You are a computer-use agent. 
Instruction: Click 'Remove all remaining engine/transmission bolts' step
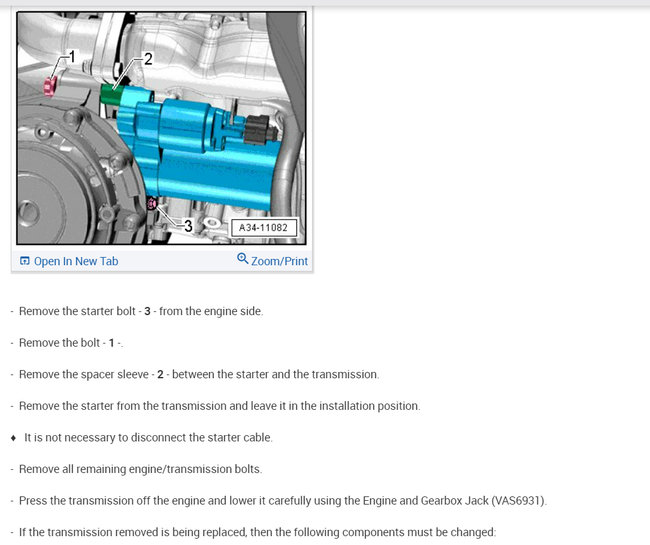141,469
